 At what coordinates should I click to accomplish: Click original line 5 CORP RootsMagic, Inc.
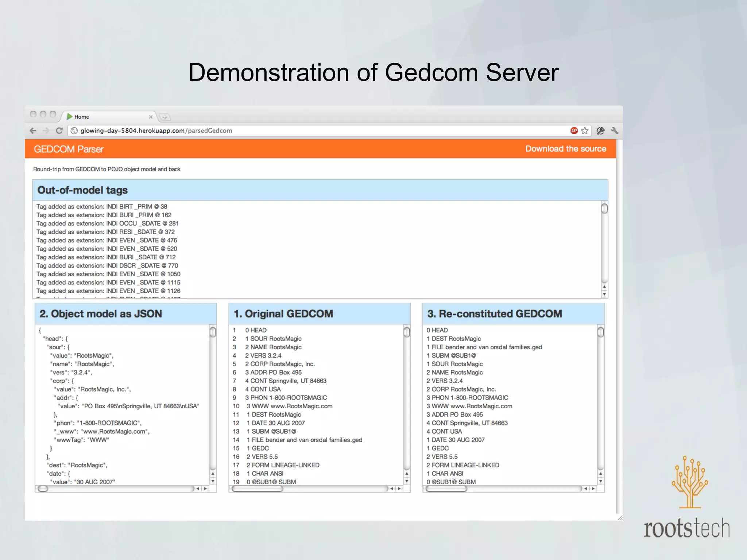280,364
